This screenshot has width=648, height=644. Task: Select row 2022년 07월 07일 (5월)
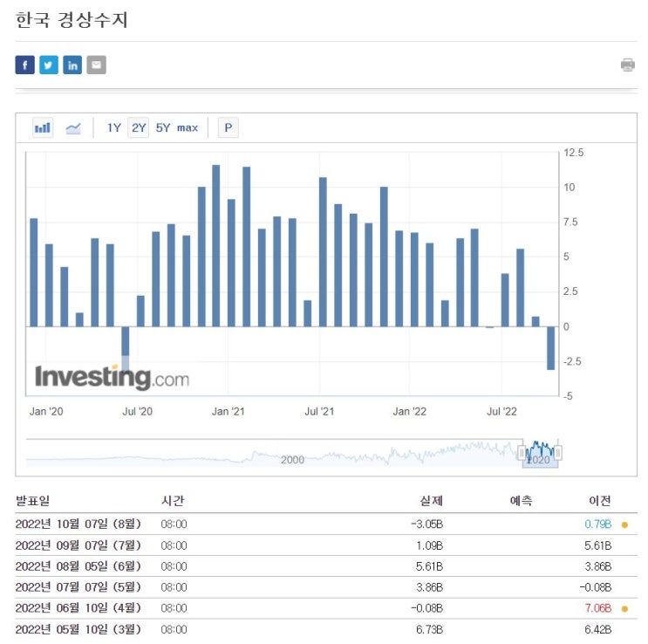pos(326,587)
